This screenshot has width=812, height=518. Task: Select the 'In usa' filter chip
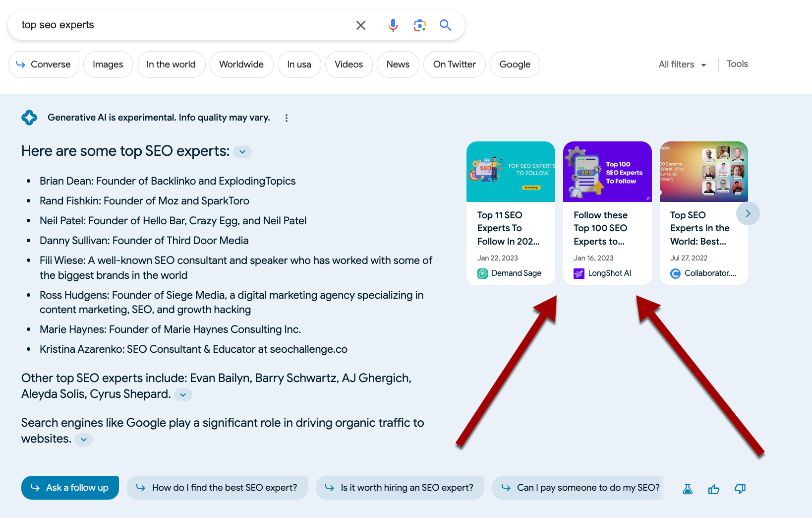pyautogui.click(x=299, y=65)
